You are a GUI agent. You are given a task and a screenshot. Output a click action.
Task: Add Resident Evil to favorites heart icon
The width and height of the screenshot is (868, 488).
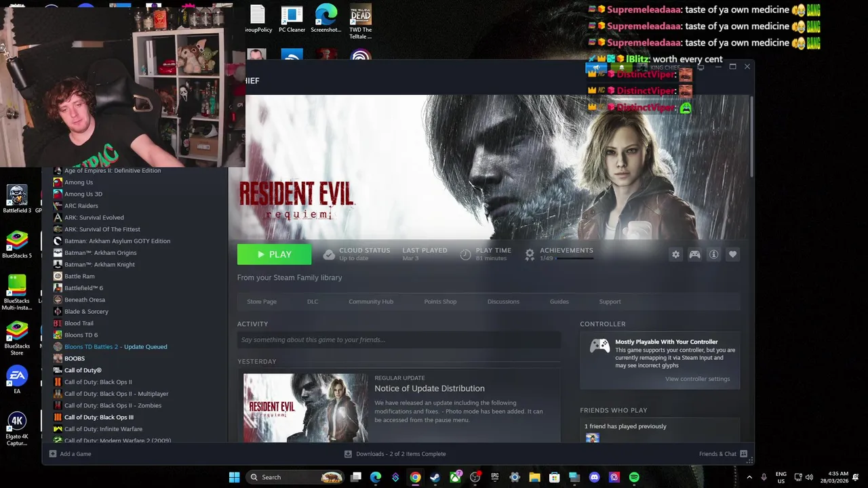click(732, 254)
